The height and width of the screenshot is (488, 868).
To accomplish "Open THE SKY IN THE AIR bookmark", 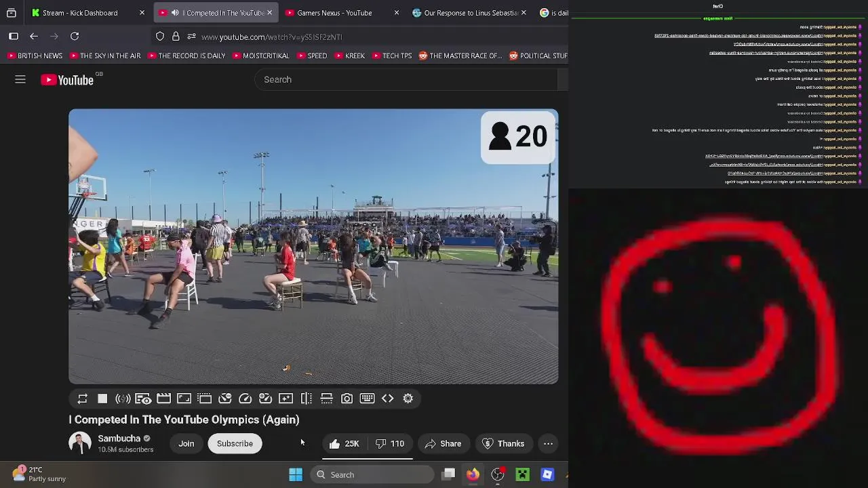I will click(x=104, y=56).
